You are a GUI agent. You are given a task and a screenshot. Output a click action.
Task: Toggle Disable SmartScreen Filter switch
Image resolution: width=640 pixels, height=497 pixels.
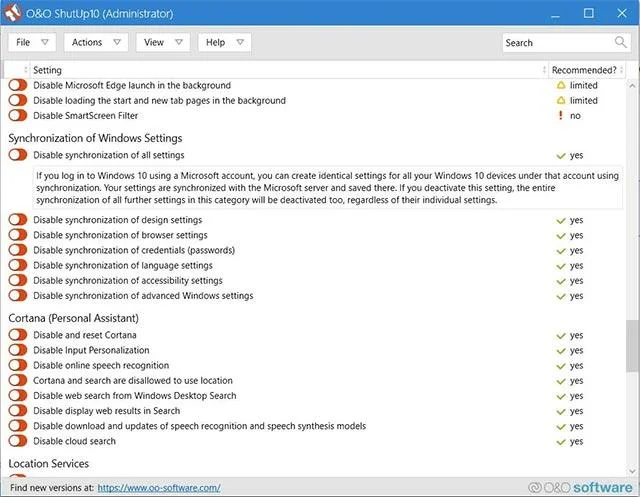(18, 115)
